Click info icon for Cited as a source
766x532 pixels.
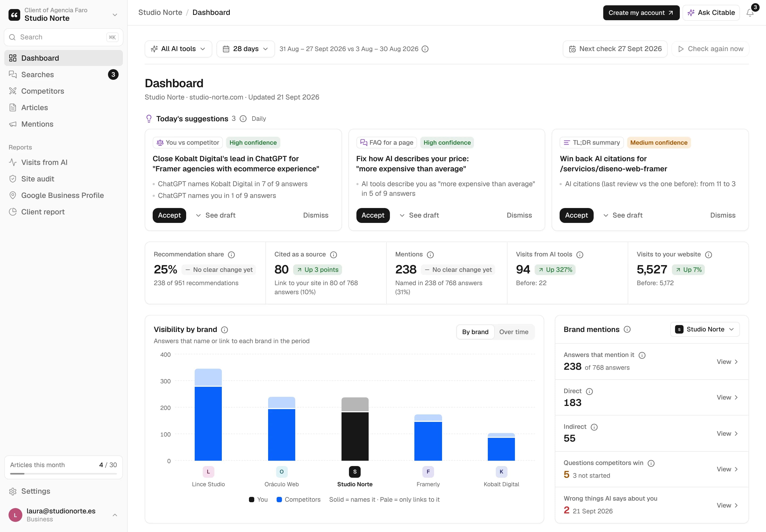pos(333,255)
